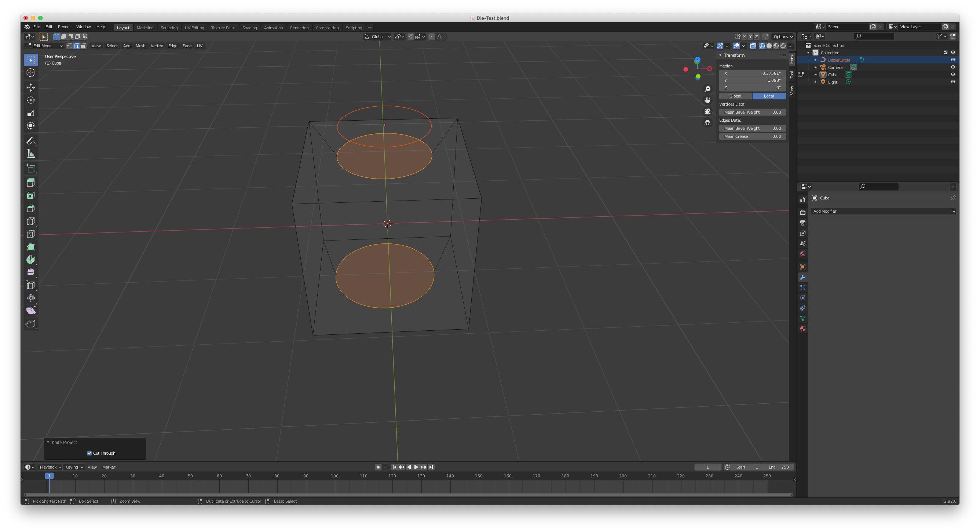The image size is (980, 532).
Task: Collapse the Transform panel
Action: pyautogui.click(x=720, y=55)
